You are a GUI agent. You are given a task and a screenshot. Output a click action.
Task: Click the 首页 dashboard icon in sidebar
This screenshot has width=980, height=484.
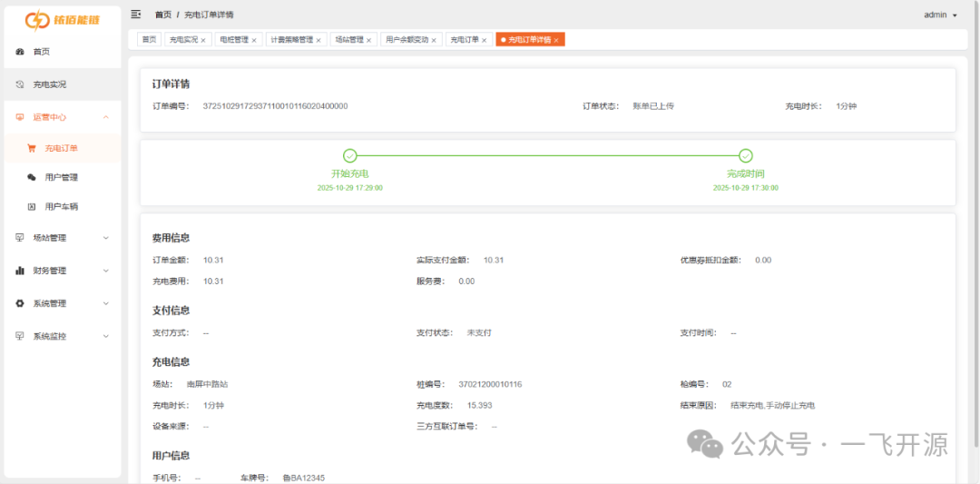[20, 52]
